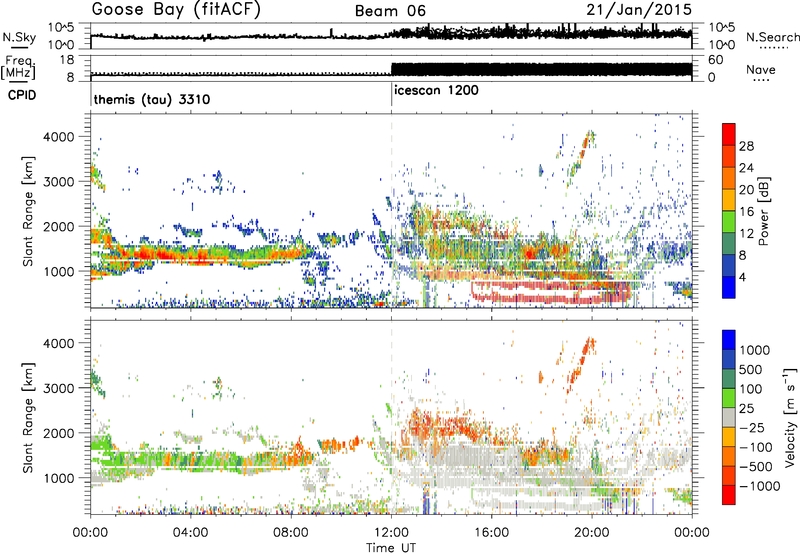Click the '4000' range tick in power panel

pyautogui.click(x=59, y=137)
